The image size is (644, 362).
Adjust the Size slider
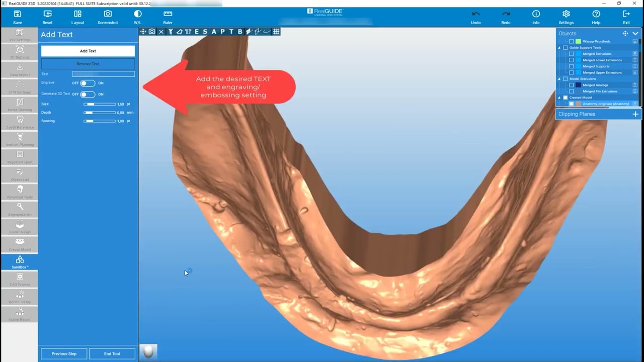[100, 104]
